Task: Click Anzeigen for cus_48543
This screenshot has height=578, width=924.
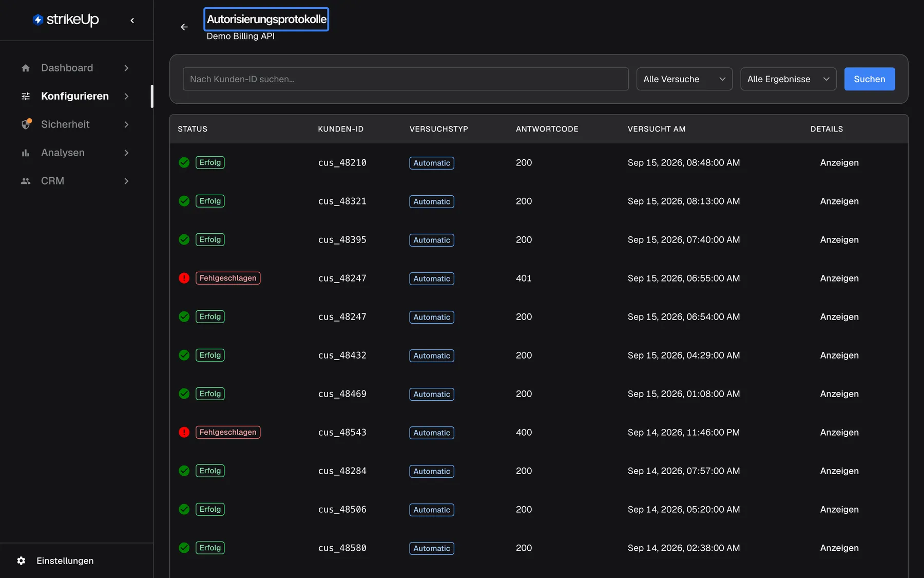Action: [839, 432]
